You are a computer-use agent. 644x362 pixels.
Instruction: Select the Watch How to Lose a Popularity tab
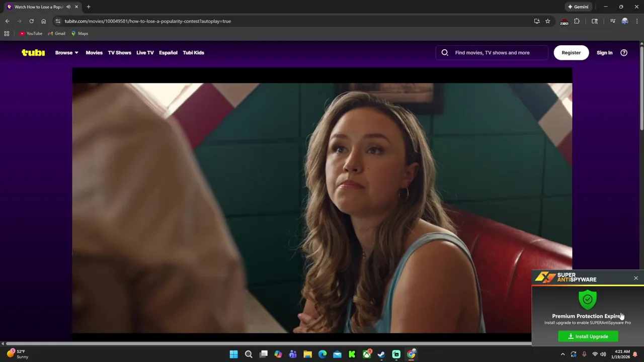[43, 7]
